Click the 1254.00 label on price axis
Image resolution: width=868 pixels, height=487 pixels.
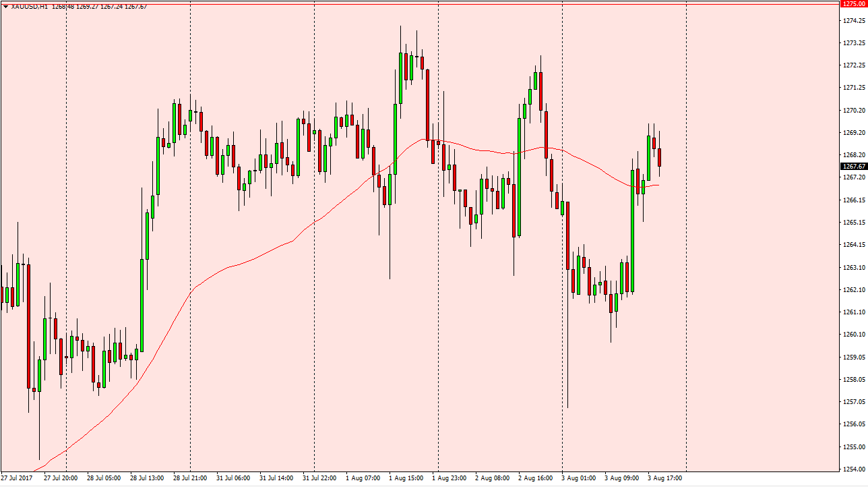(853, 469)
